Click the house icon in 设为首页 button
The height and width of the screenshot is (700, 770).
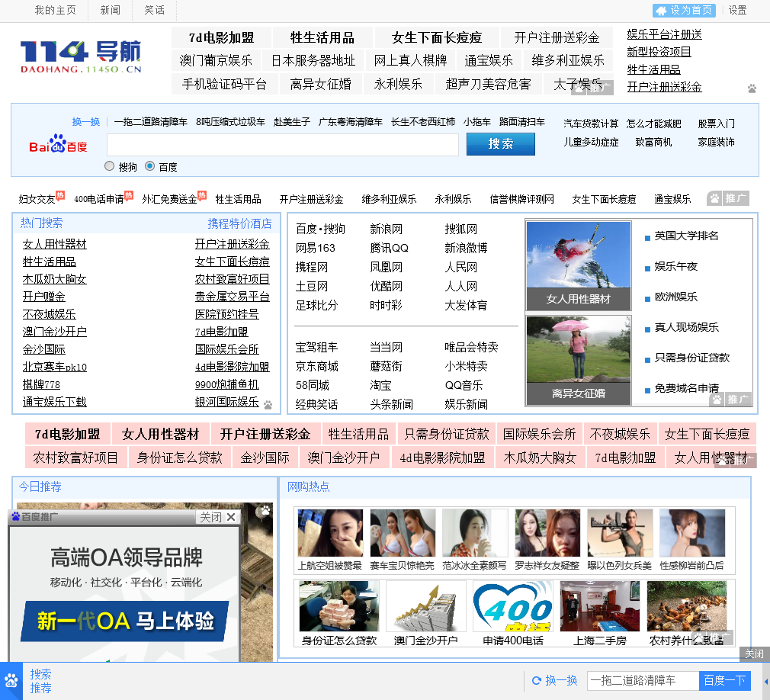pyautogui.click(x=662, y=11)
